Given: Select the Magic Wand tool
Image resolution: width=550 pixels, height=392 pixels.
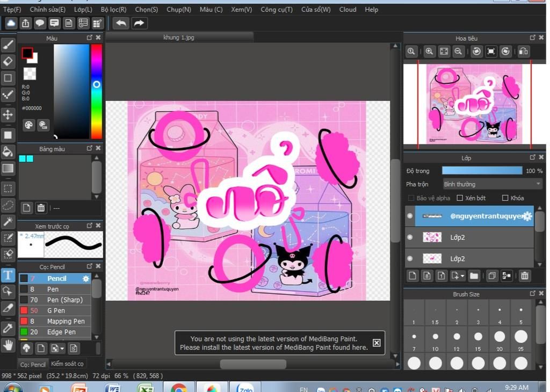Looking at the screenshot, I should point(8,222).
